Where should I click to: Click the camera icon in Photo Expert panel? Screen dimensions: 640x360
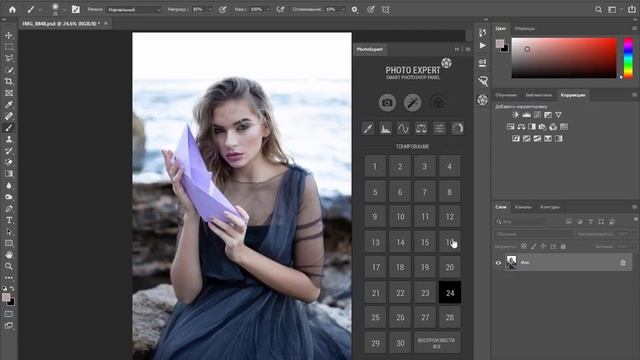point(387,102)
